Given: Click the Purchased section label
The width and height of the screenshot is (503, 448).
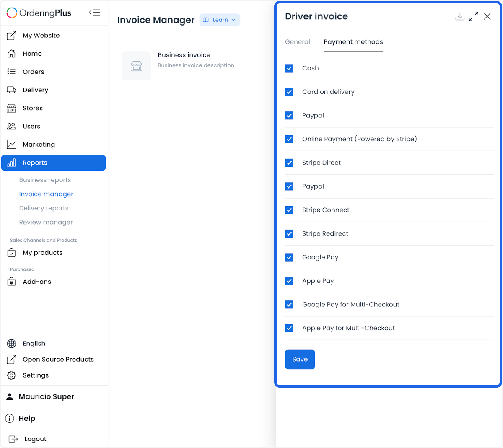Looking at the screenshot, I should (22, 269).
